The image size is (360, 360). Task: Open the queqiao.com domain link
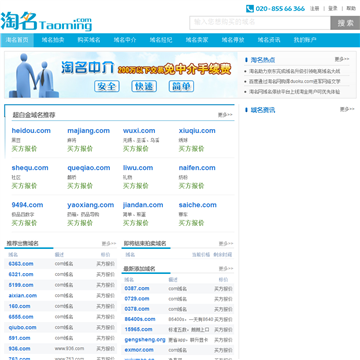[89, 168]
